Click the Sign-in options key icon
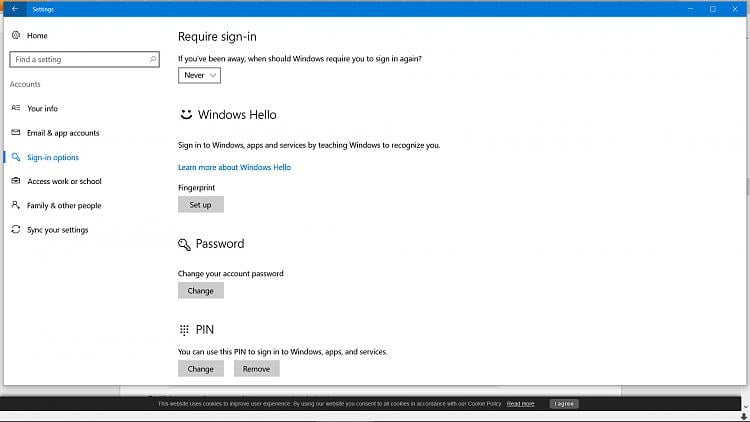This screenshot has width=750, height=422. point(16,157)
